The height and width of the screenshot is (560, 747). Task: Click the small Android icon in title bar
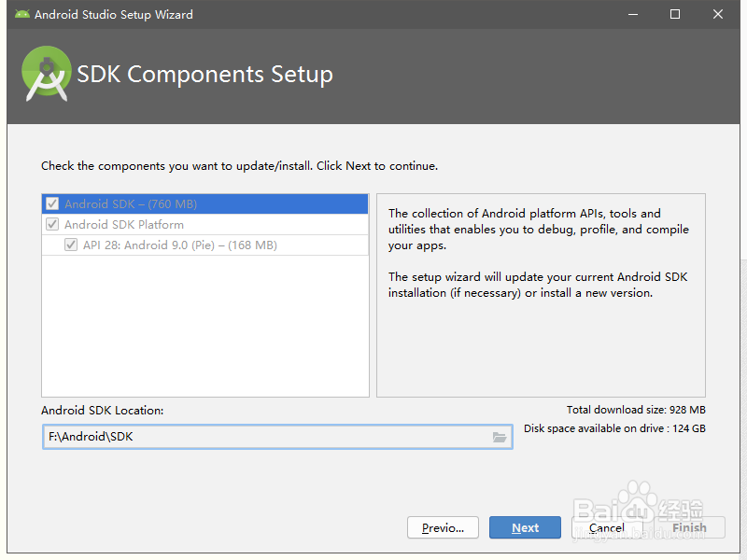coord(22,15)
